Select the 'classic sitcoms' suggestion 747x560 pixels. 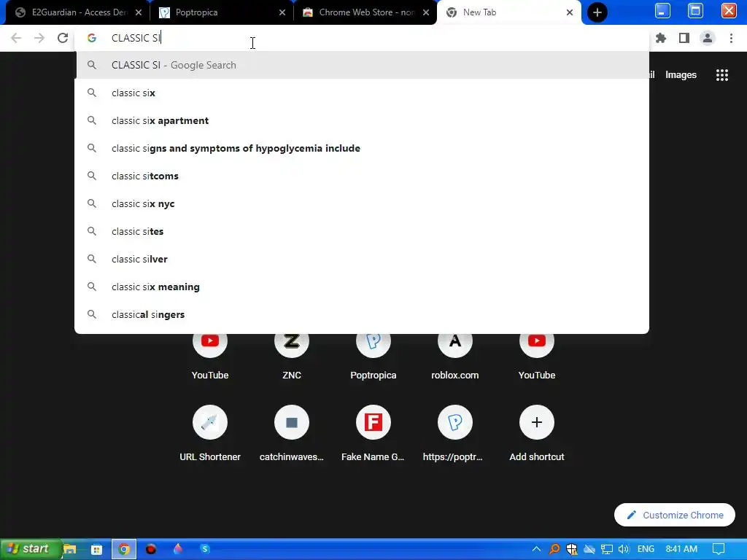(x=362, y=176)
